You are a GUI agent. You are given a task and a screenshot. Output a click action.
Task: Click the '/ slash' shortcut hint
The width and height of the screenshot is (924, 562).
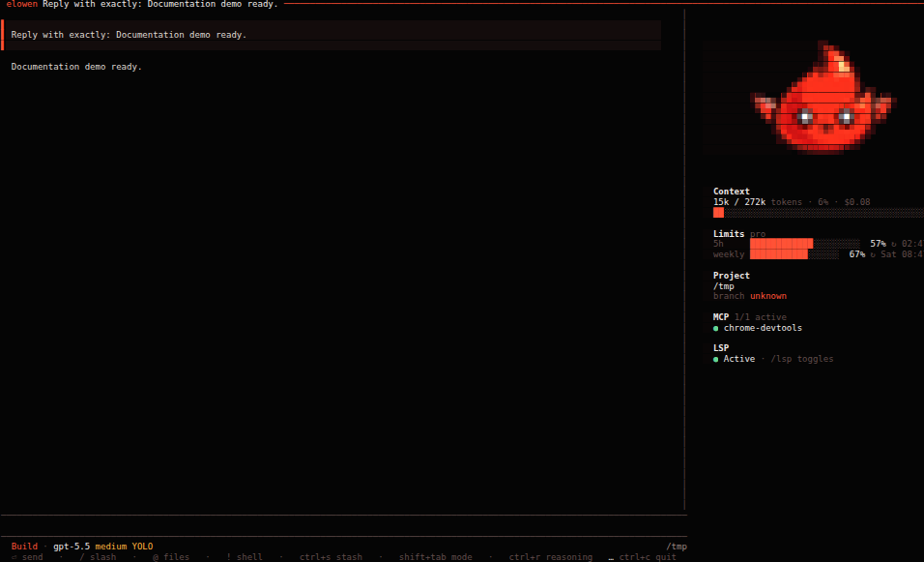(98, 557)
